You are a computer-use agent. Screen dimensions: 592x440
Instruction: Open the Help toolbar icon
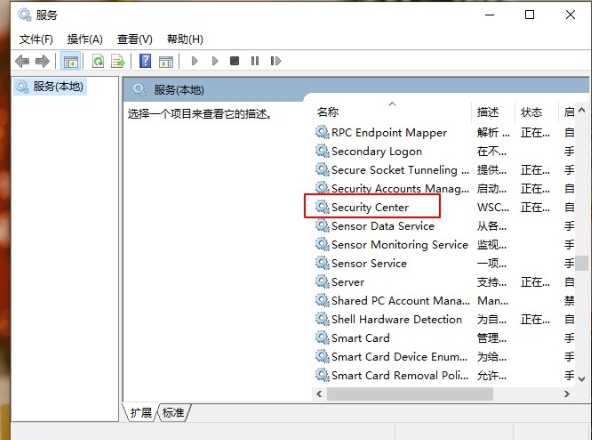coord(145,61)
